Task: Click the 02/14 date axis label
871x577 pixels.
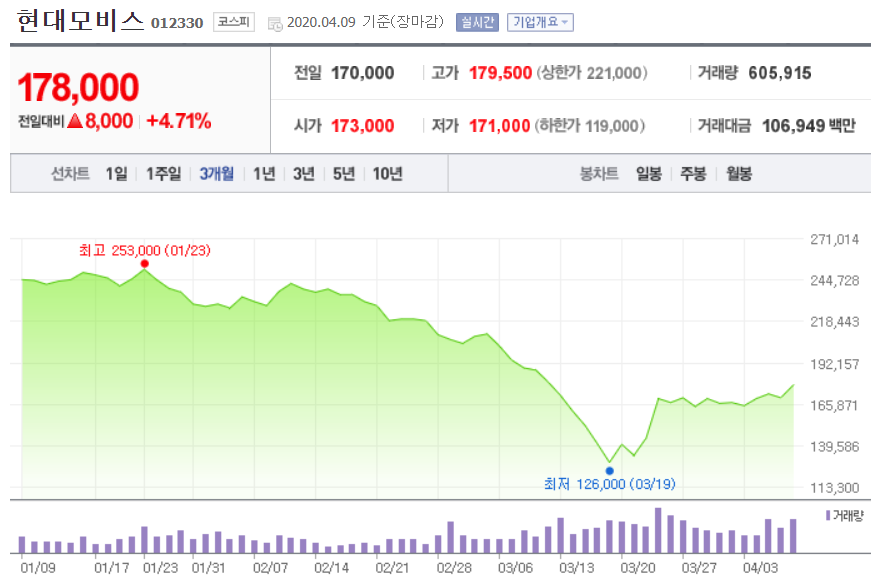Action: coord(332,568)
